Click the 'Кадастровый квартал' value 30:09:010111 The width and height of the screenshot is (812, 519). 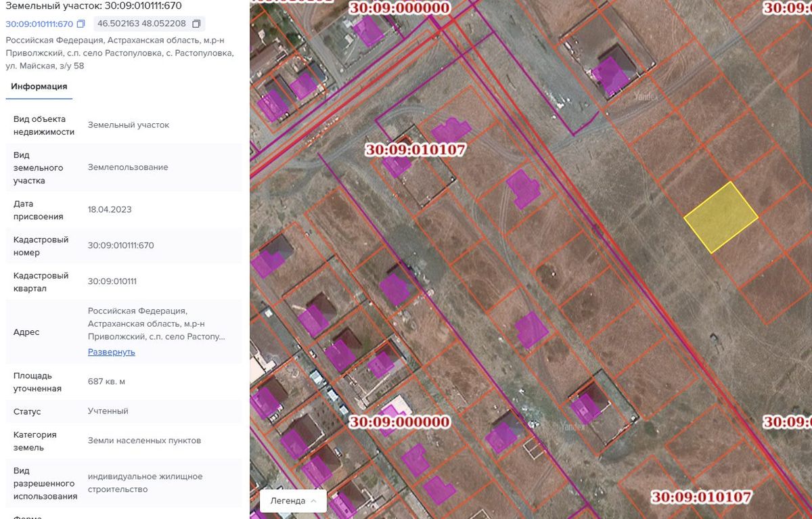[112, 281]
